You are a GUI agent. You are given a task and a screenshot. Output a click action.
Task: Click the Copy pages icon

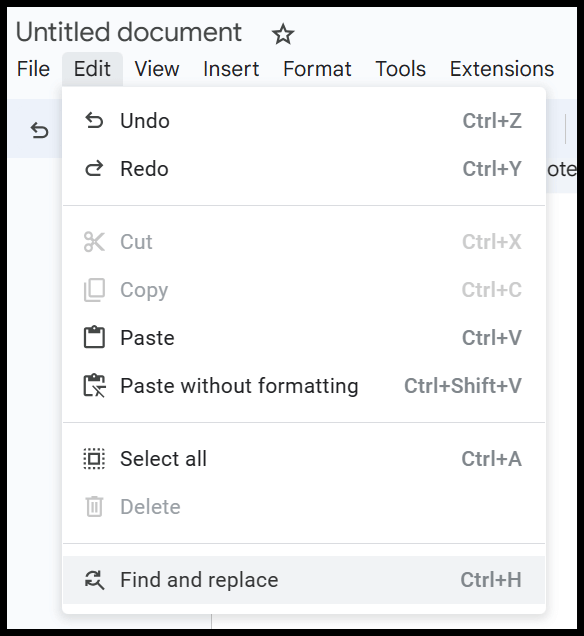click(94, 290)
